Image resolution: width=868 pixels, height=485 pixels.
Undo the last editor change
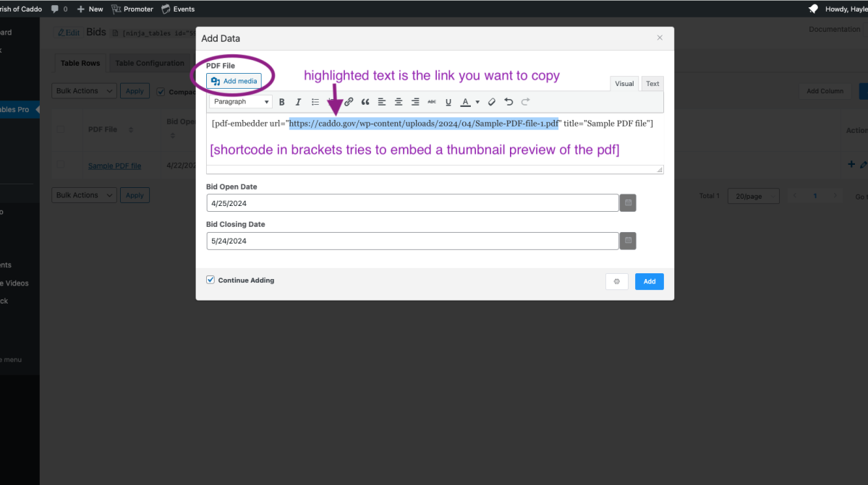(x=509, y=102)
